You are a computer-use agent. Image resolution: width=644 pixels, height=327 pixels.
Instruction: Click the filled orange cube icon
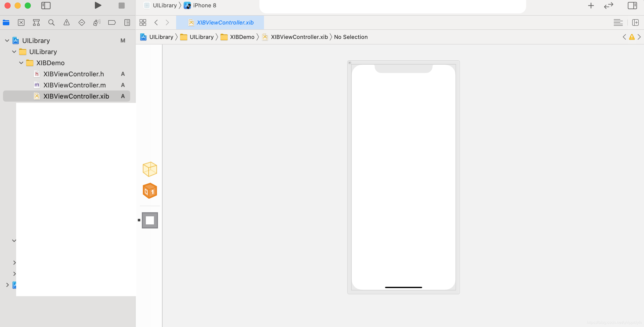click(x=149, y=191)
